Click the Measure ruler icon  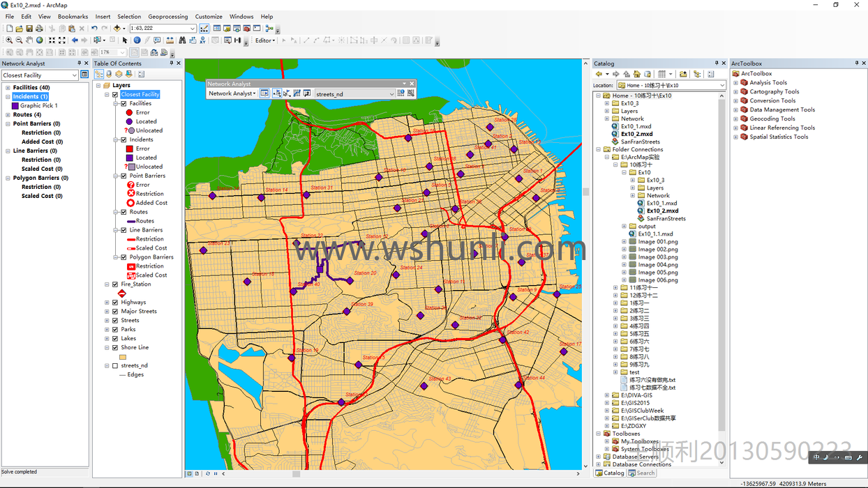pyautogui.click(x=170, y=40)
